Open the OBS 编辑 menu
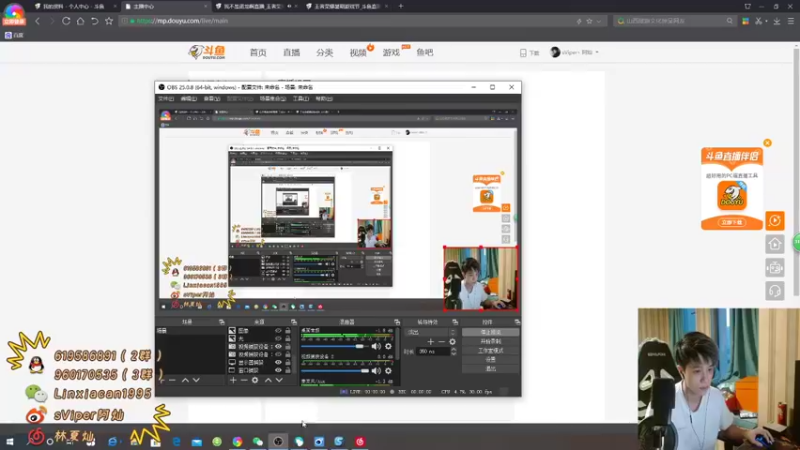This screenshot has width=800, height=450. (x=188, y=98)
